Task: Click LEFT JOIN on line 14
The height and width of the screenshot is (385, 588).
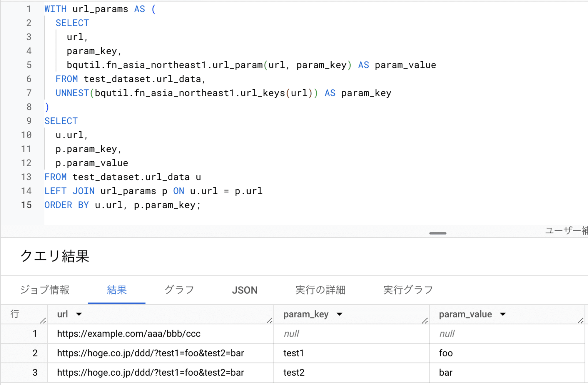Action: (69, 191)
